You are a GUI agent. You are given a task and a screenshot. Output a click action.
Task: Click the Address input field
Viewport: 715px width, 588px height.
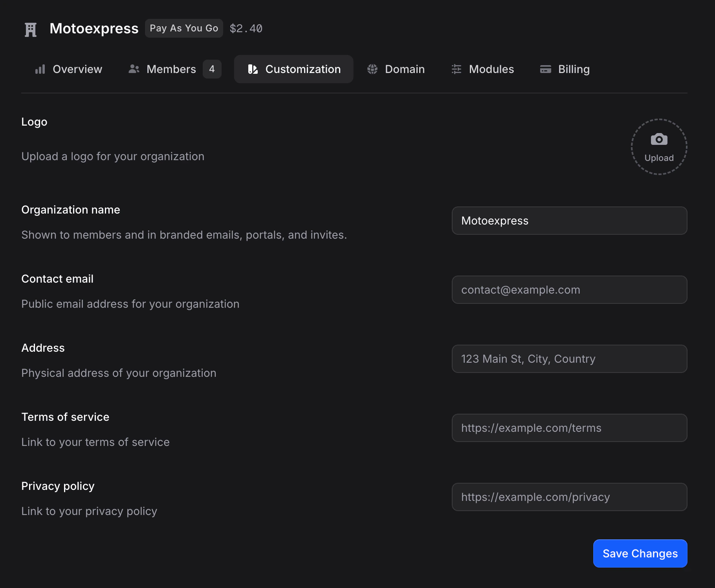pyautogui.click(x=569, y=359)
